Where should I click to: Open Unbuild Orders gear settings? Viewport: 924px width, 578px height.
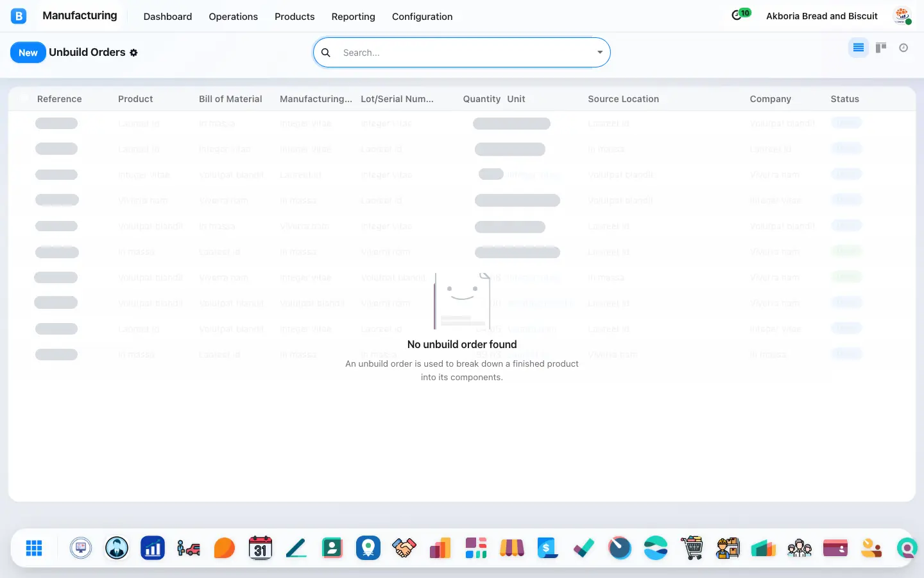pos(134,53)
